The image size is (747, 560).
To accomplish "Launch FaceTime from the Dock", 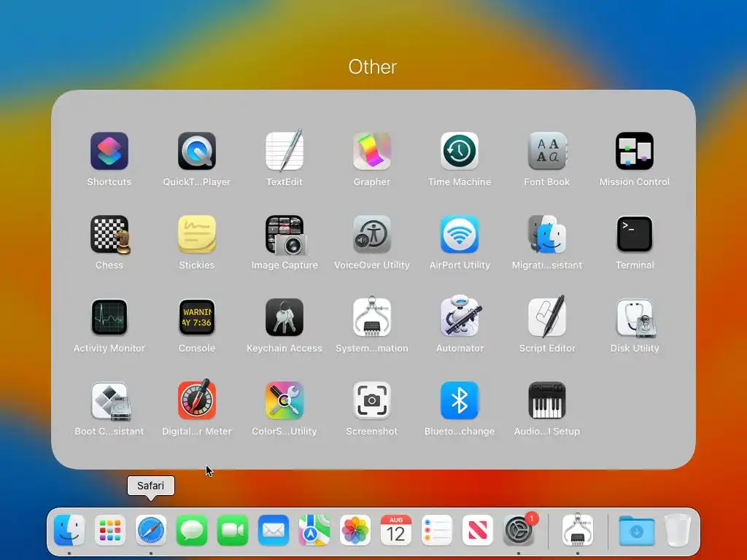I will 233,530.
